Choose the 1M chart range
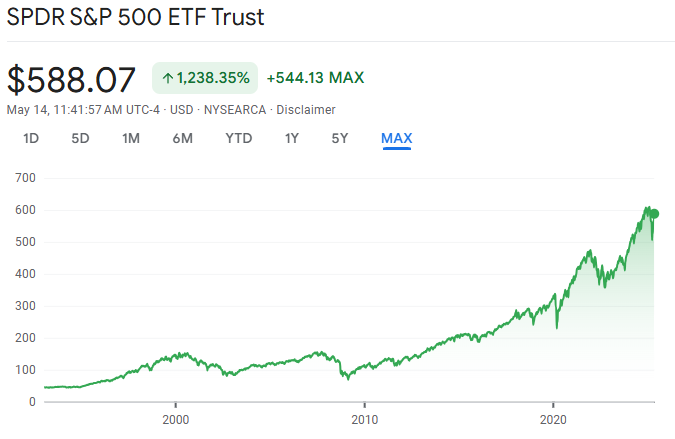Viewport: 675px width, 439px height. tap(131, 139)
